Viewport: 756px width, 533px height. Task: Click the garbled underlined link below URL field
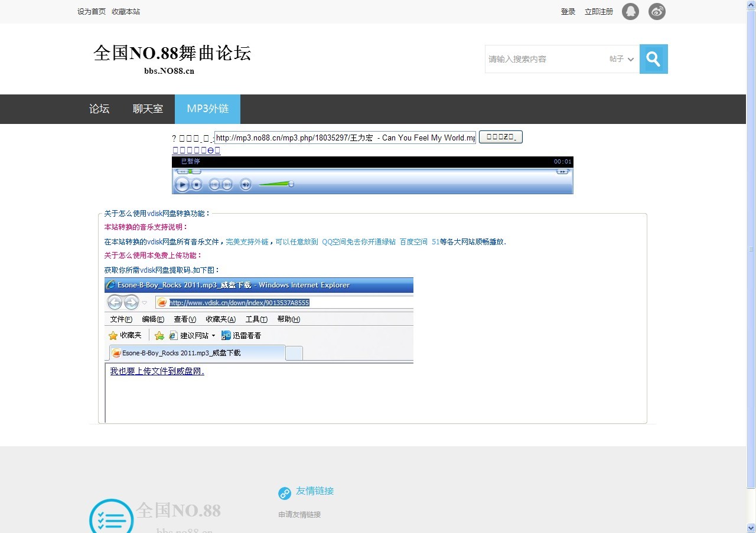tap(196, 151)
